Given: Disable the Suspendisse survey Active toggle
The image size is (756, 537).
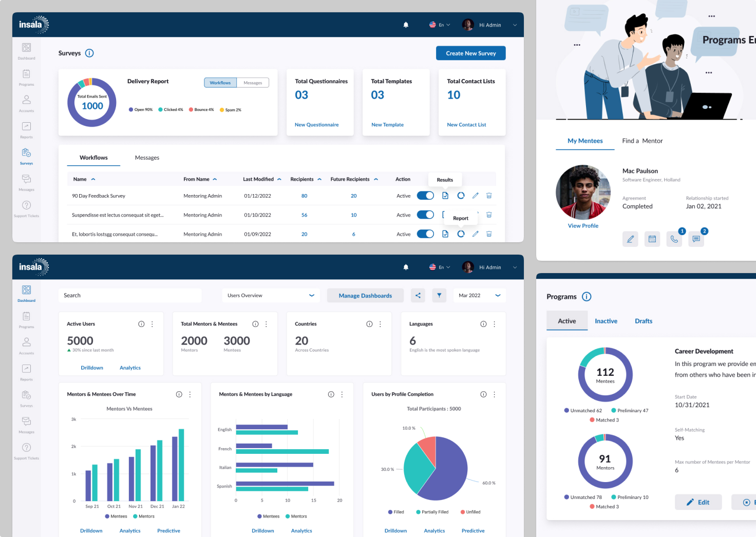Looking at the screenshot, I should coord(425,215).
